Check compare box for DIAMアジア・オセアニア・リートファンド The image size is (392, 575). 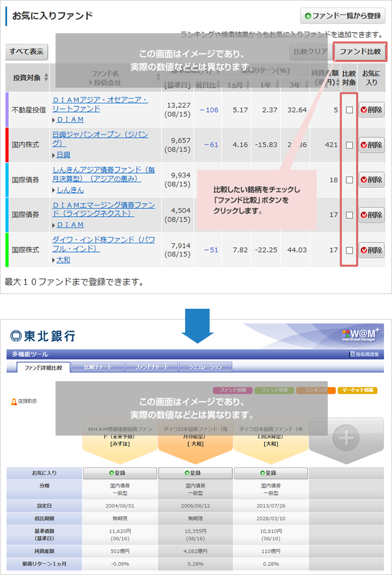350,110
